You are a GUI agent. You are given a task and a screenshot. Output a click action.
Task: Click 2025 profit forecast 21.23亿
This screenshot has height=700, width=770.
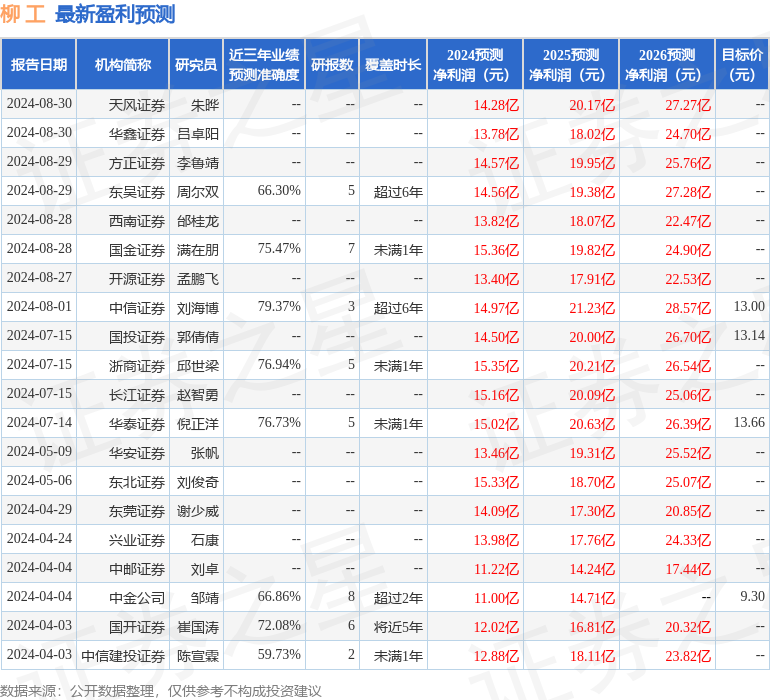click(592, 308)
